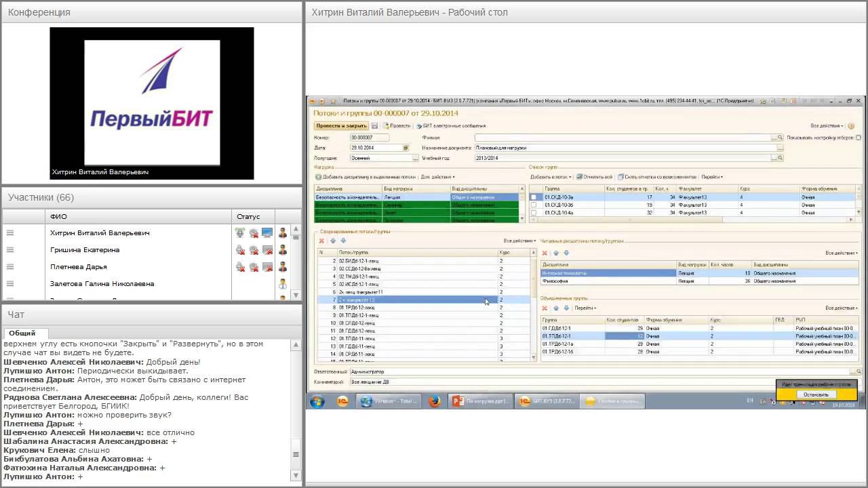
Task: Click 'Провести' toolbar button
Action: tap(397, 126)
